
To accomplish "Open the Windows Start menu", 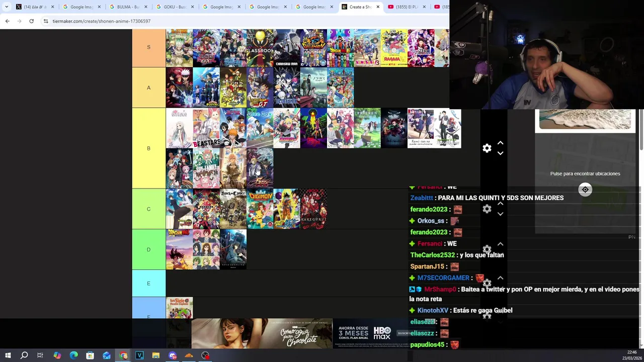I will pyautogui.click(x=8, y=355).
